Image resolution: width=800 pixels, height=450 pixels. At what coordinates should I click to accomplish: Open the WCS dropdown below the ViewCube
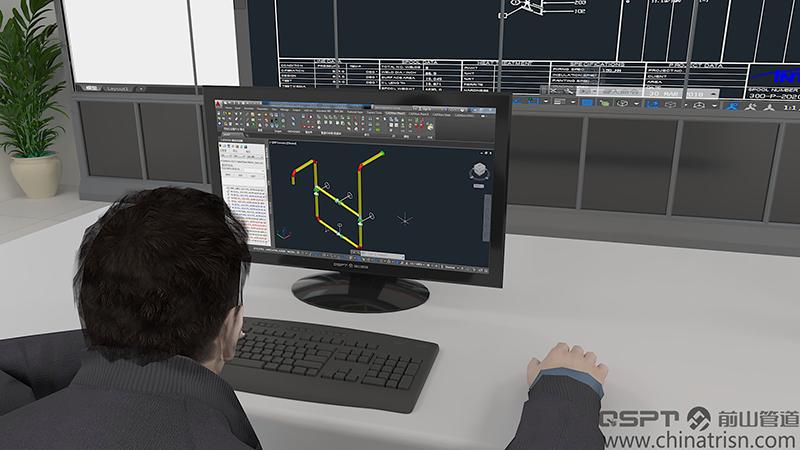(481, 188)
